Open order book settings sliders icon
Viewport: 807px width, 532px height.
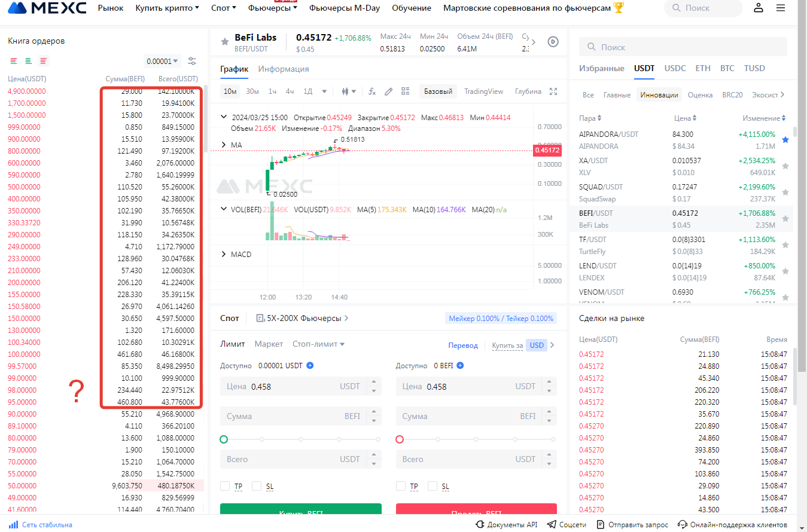point(192,61)
